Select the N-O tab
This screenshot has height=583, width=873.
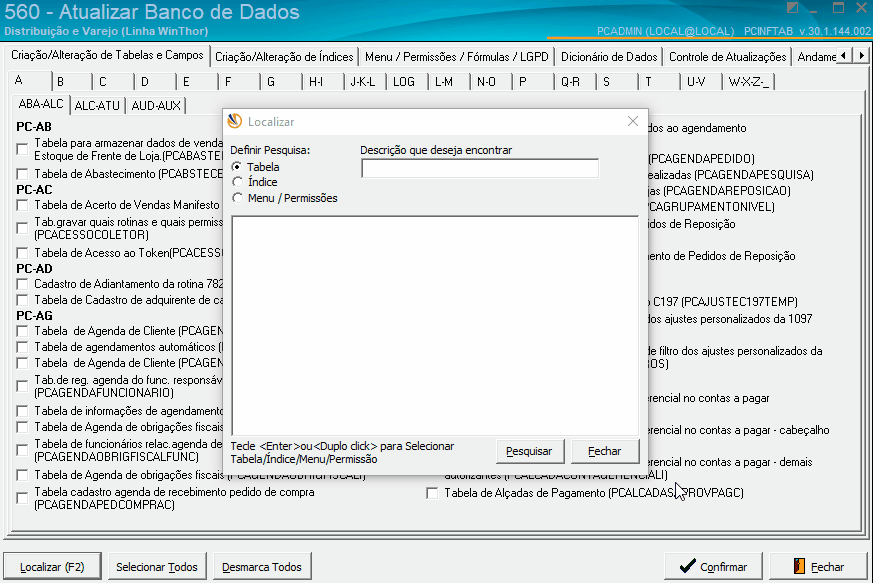(492, 82)
